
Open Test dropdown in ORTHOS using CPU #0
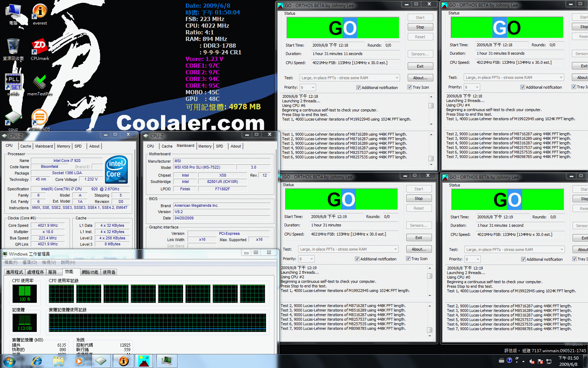514,250
